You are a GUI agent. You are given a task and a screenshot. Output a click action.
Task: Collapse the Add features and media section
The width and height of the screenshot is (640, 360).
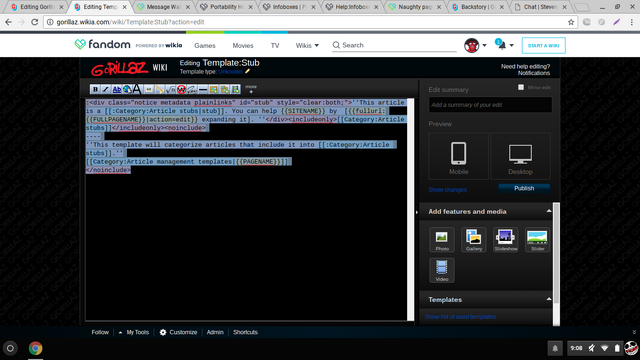click(x=549, y=211)
